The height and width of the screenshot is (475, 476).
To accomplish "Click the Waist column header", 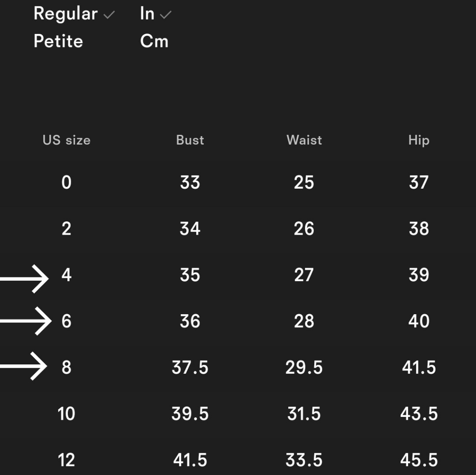I will coord(304,140).
